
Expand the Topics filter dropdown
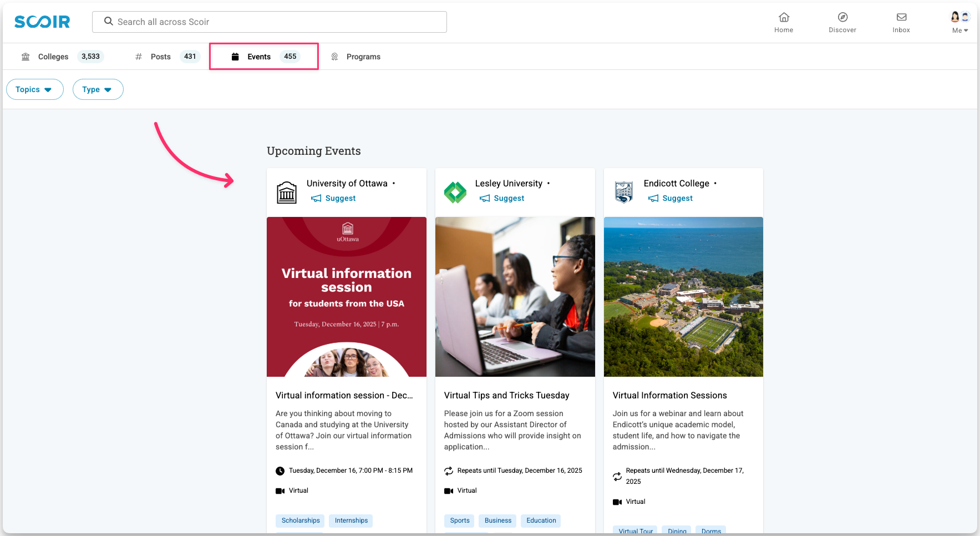(x=34, y=89)
